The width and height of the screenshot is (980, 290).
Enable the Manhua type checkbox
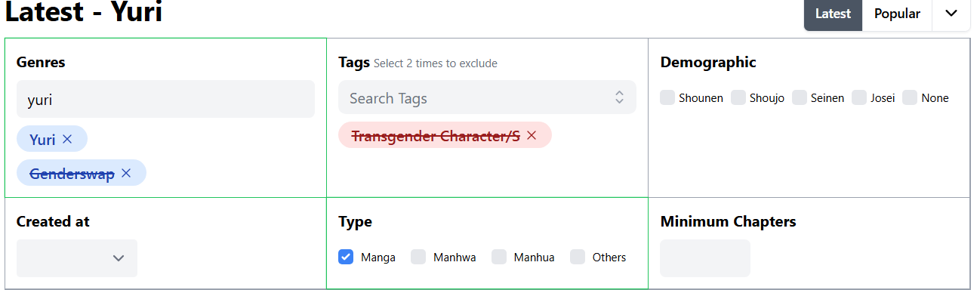click(499, 257)
